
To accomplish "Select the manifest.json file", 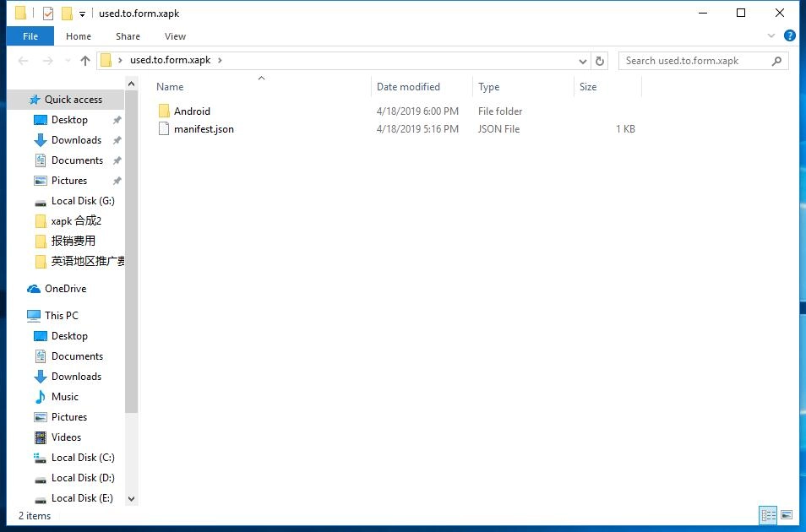I will [x=204, y=129].
